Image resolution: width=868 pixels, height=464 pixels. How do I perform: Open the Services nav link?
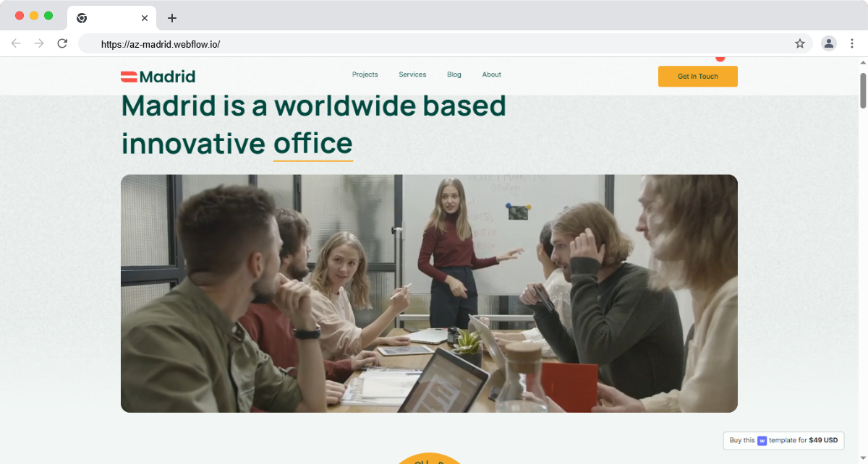point(412,74)
